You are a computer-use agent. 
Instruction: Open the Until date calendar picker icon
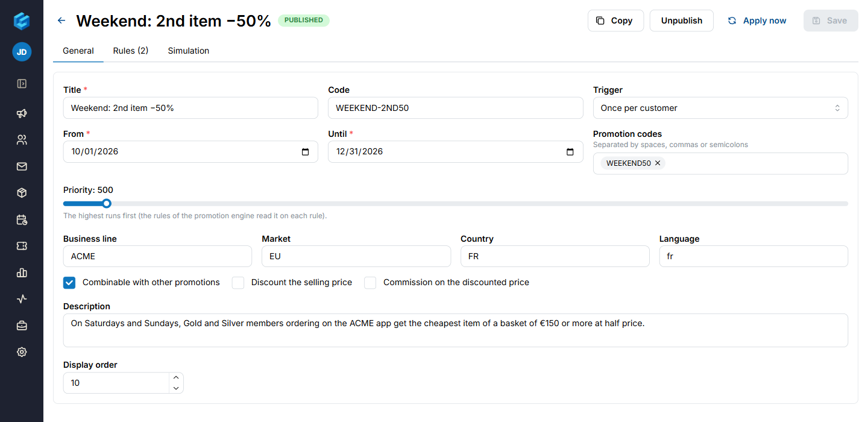click(x=570, y=152)
